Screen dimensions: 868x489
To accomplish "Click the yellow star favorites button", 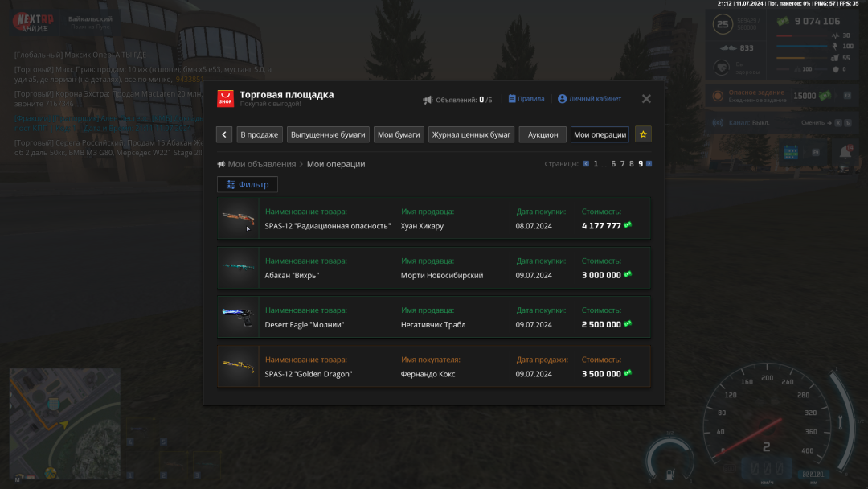I will tap(643, 134).
